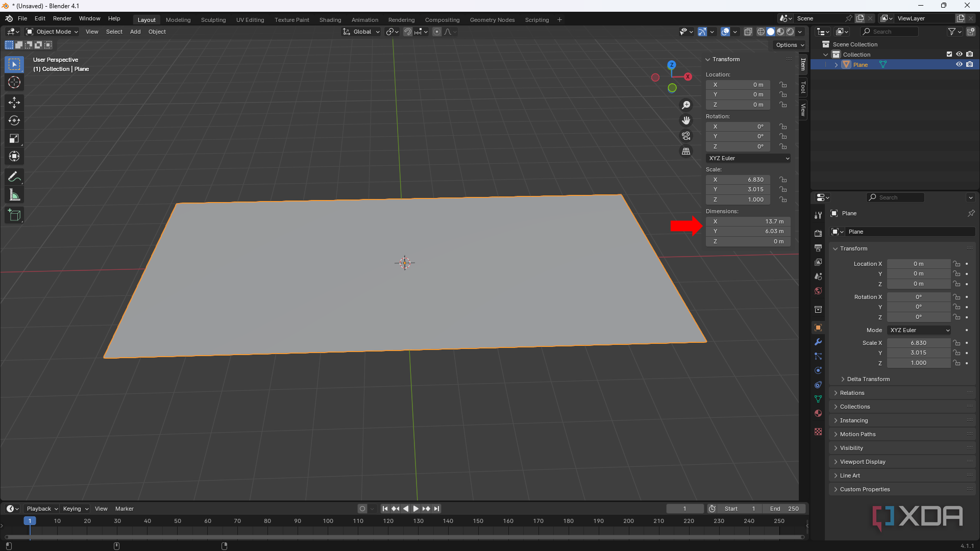Open the XYZ Euler rotation mode dropdown
Image resolution: width=980 pixels, height=551 pixels.
(x=748, y=158)
